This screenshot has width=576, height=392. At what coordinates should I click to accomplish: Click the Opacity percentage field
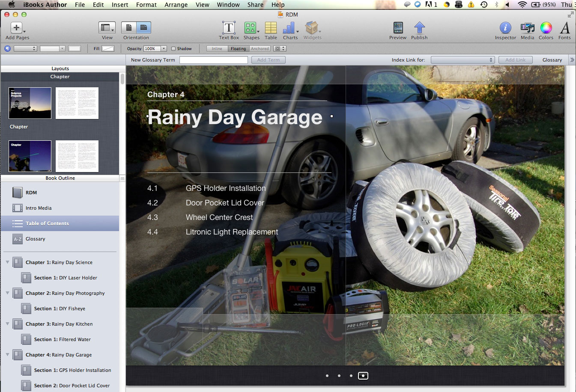152,48
